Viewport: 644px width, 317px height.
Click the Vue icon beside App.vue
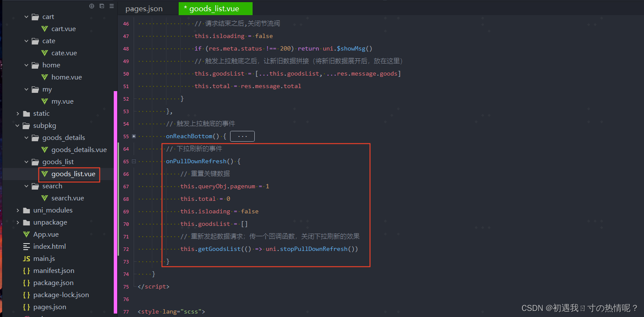tap(26, 235)
